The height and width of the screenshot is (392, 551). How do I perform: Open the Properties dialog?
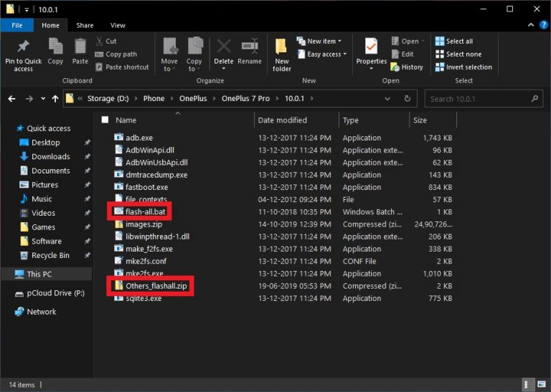(372, 53)
